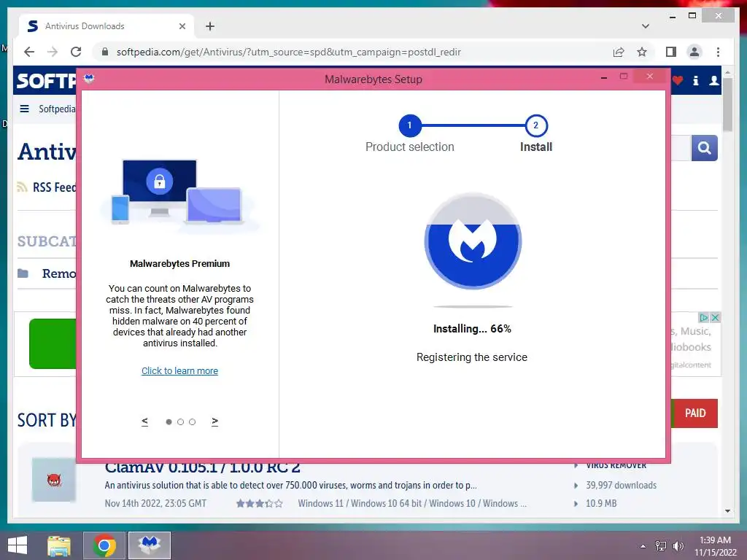
Task: Reload the Softpedia page
Action: pyautogui.click(x=76, y=52)
